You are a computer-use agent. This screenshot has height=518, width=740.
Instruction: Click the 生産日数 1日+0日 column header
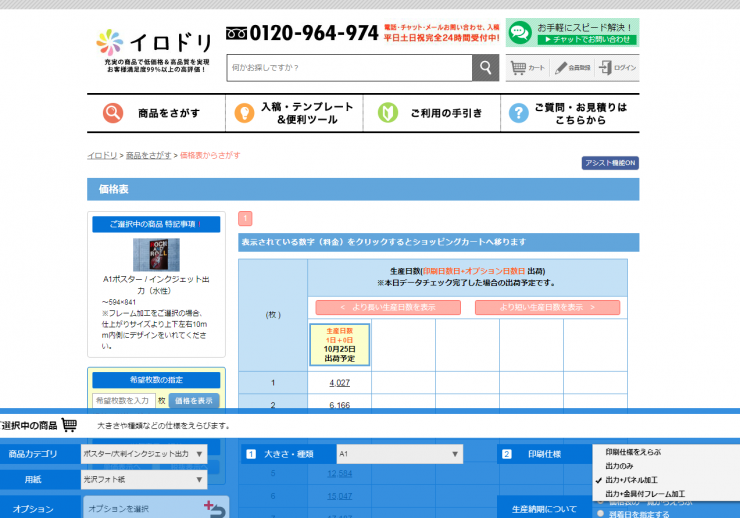tap(339, 345)
